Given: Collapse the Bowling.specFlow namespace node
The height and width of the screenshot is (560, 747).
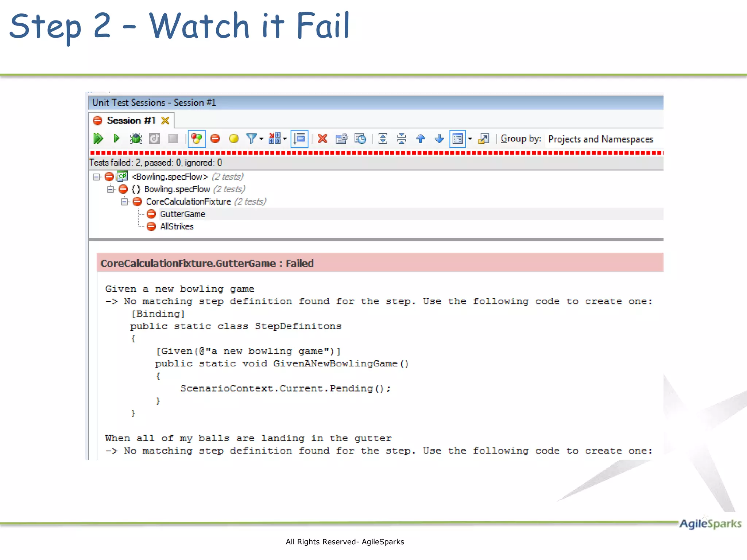Looking at the screenshot, I should coord(110,189).
